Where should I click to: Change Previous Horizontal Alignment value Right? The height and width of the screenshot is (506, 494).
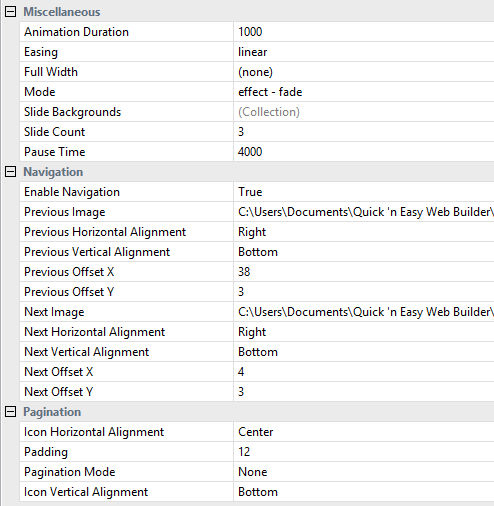pos(364,232)
